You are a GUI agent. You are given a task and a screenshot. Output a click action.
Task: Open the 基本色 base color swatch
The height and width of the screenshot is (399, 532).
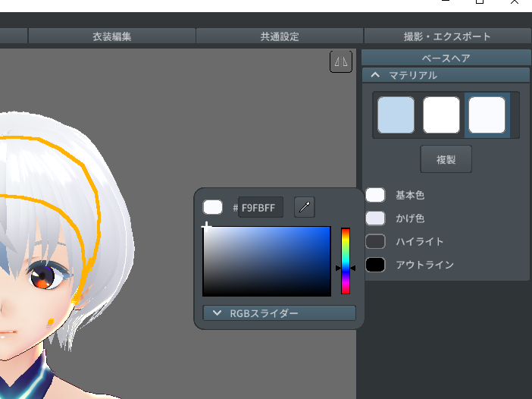(376, 195)
